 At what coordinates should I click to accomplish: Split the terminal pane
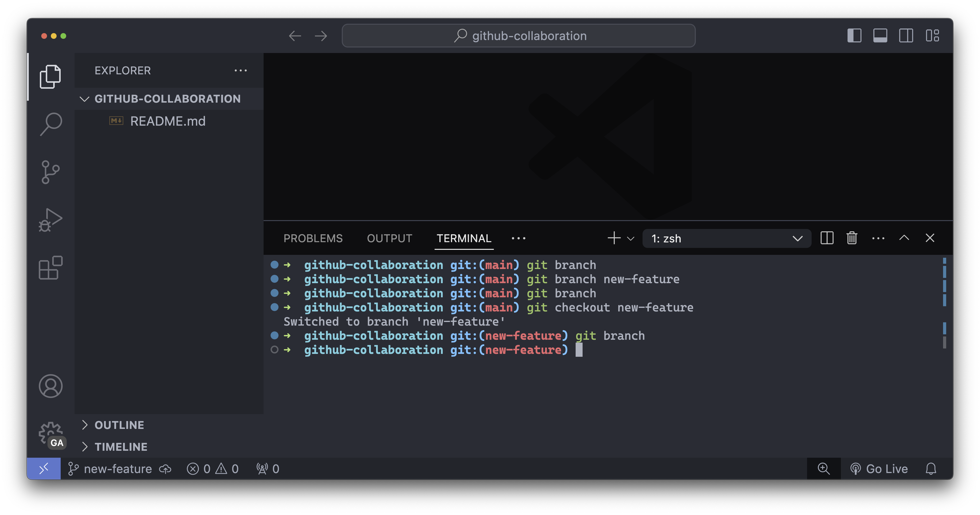[x=827, y=238]
